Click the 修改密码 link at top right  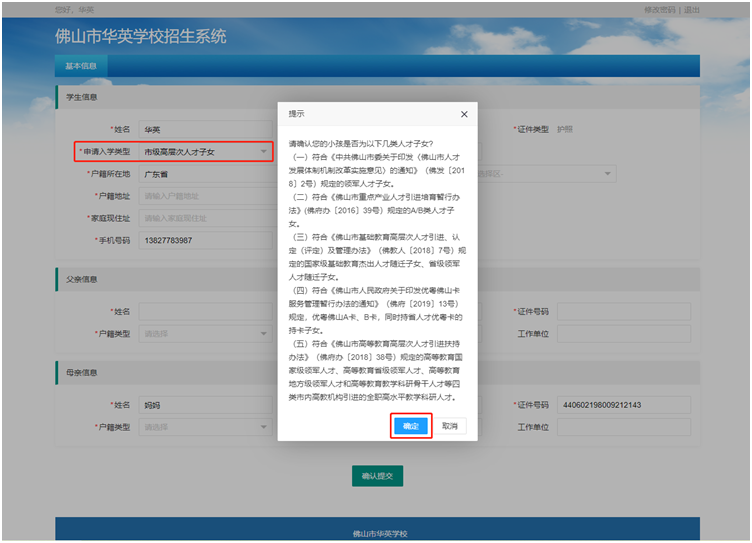(660, 9)
